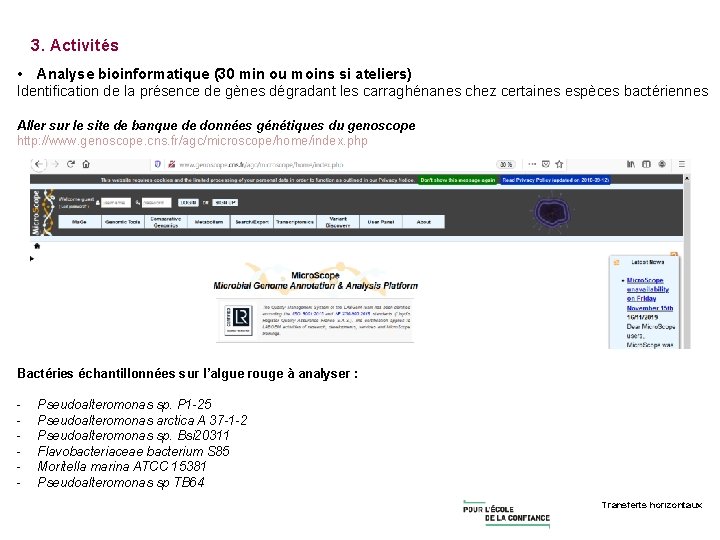Click the Pour l'école de la confiance logo
720x540 pixels.
pyautogui.click(x=506, y=514)
